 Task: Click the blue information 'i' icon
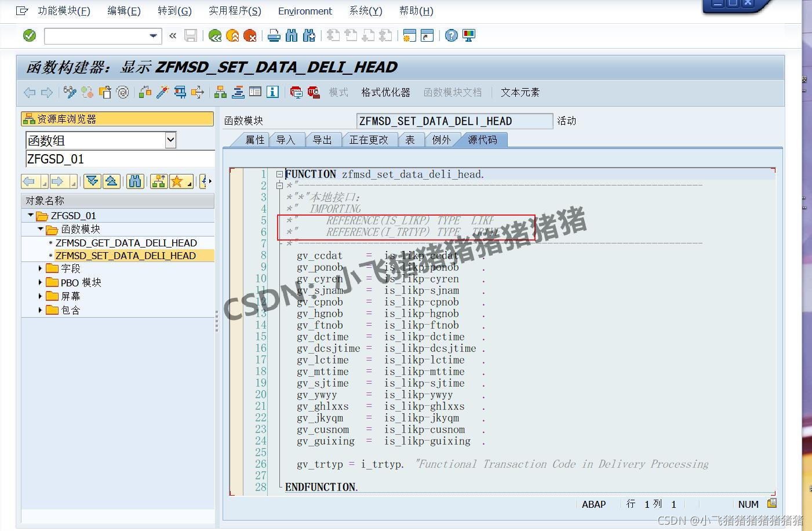(272, 92)
